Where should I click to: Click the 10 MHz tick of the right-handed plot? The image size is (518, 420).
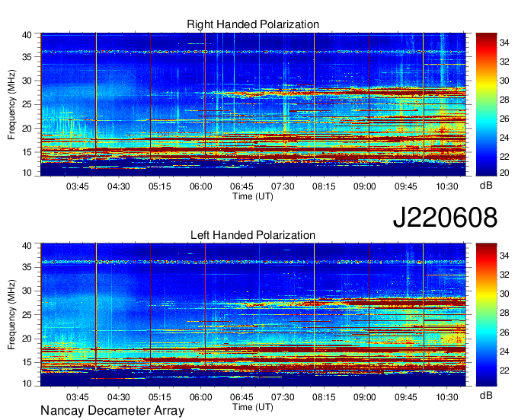coord(27,173)
